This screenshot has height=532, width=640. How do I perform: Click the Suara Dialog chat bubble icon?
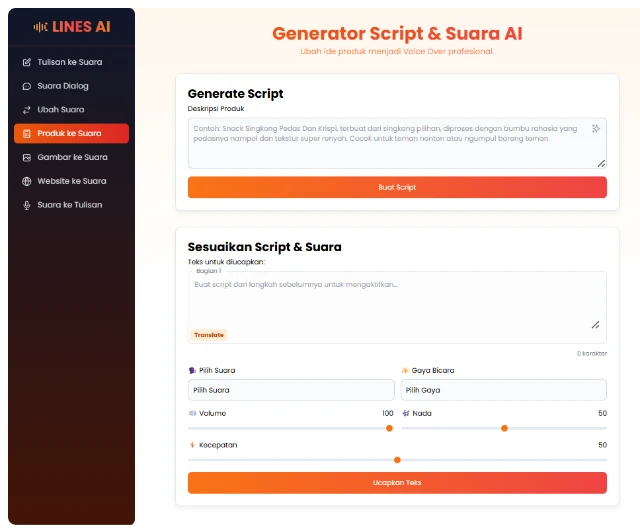coord(27,86)
